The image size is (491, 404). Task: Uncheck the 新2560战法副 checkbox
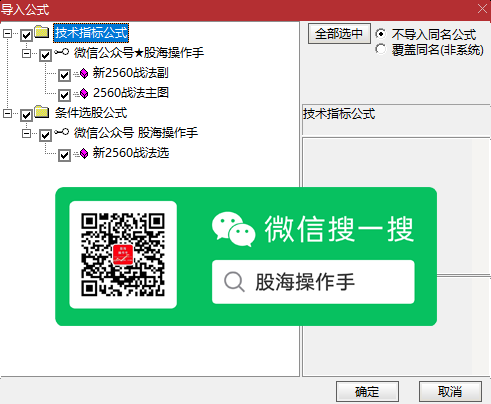(64, 75)
